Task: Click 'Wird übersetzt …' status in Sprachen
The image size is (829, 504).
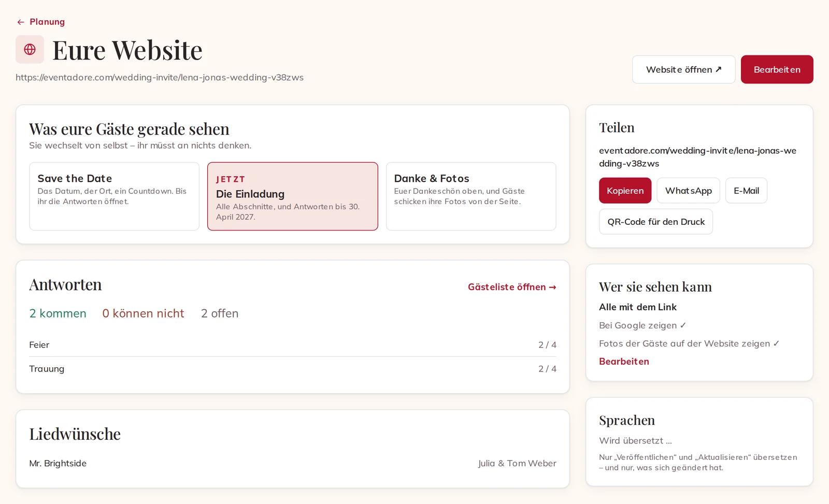Action: 635,441
